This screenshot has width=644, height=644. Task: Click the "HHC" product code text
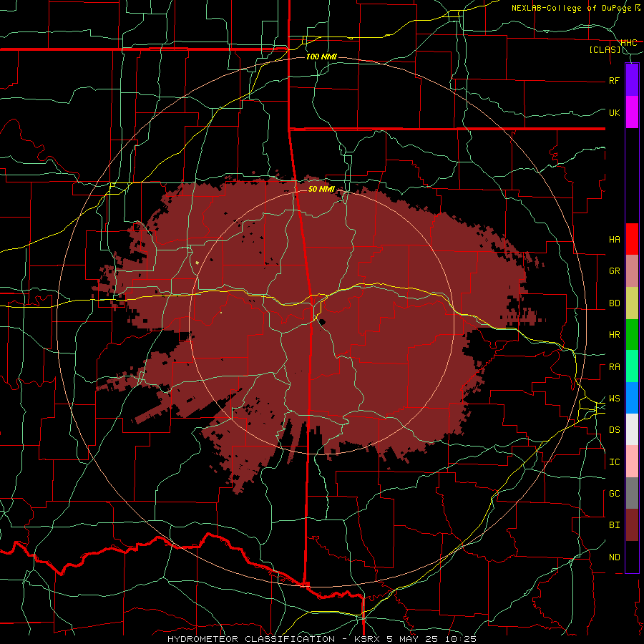628,43
